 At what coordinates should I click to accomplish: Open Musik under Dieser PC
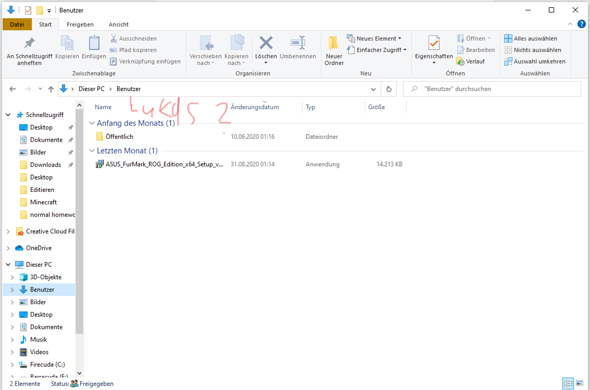coord(38,339)
